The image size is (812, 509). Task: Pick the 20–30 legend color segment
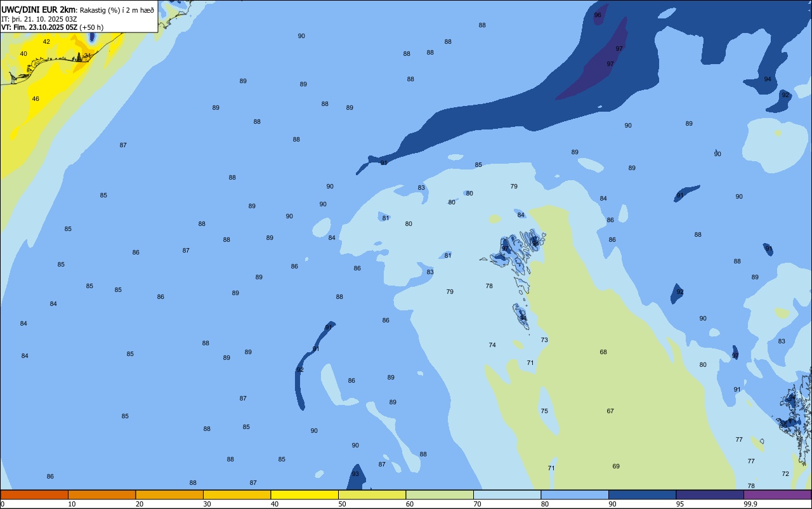tap(169, 494)
